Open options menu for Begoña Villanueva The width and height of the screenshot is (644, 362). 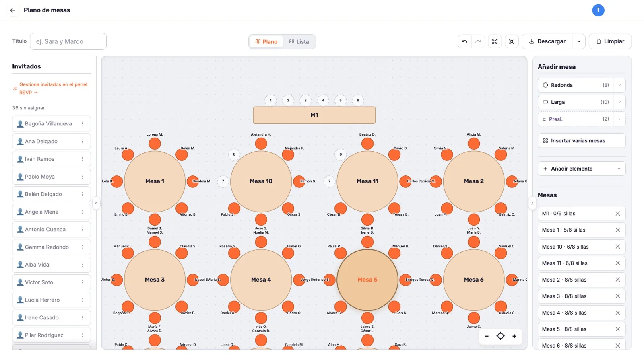[83, 124]
